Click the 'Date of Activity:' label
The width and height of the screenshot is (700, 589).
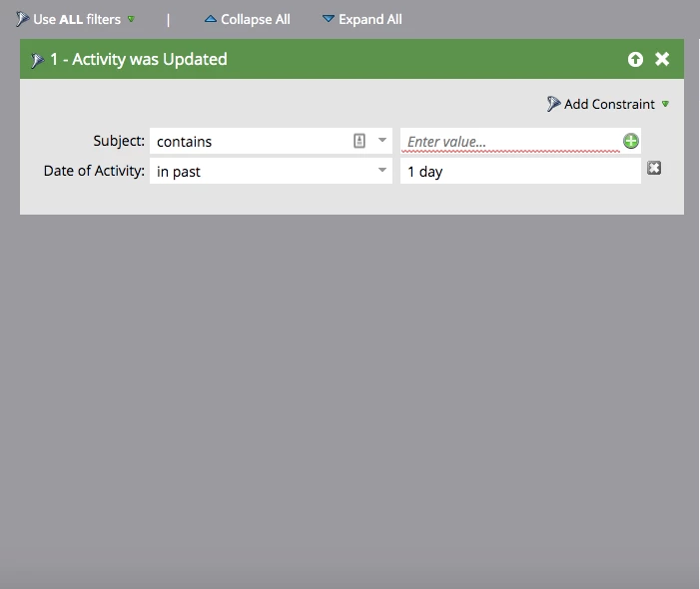(94, 171)
